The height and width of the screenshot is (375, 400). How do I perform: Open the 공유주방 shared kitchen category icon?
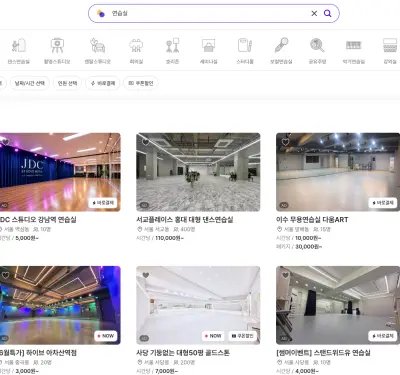point(317,46)
